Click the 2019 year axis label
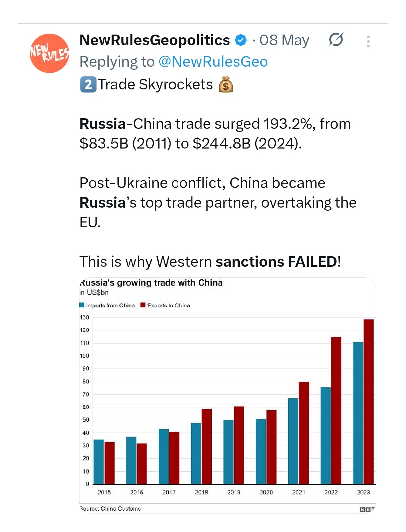The width and height of the screenshot is (406, 532). pos(234,492)
